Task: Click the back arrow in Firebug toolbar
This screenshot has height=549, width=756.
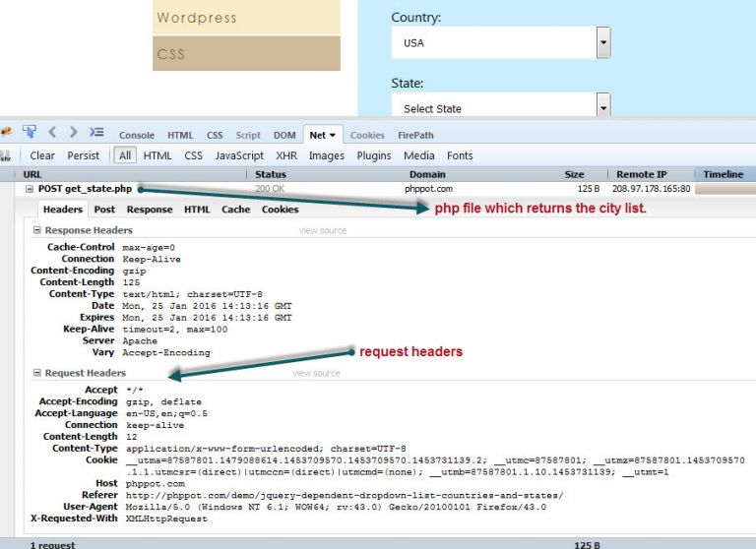Action: [x=52, y=132]
